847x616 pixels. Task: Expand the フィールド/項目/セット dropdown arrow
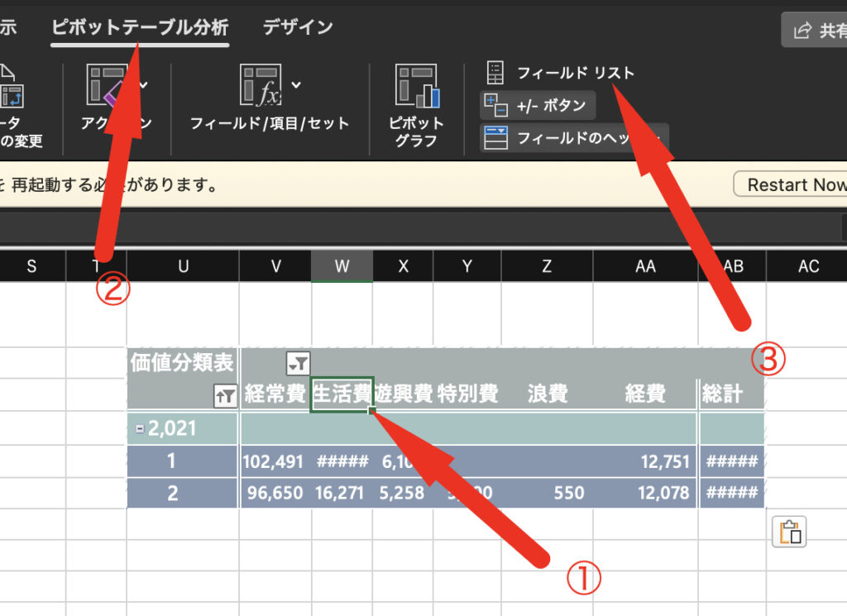point(296,85)
